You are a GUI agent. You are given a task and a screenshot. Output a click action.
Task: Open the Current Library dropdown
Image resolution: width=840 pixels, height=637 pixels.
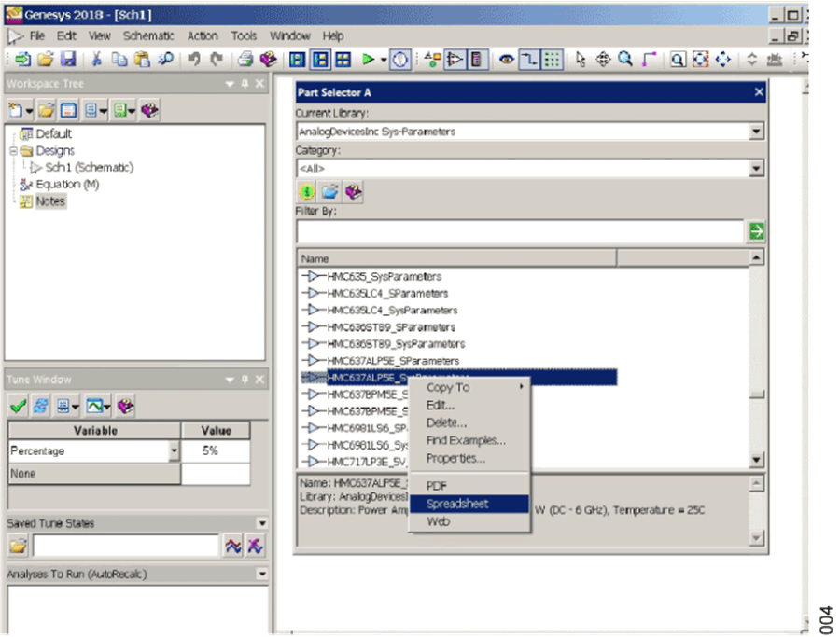[x=758, y=132]
